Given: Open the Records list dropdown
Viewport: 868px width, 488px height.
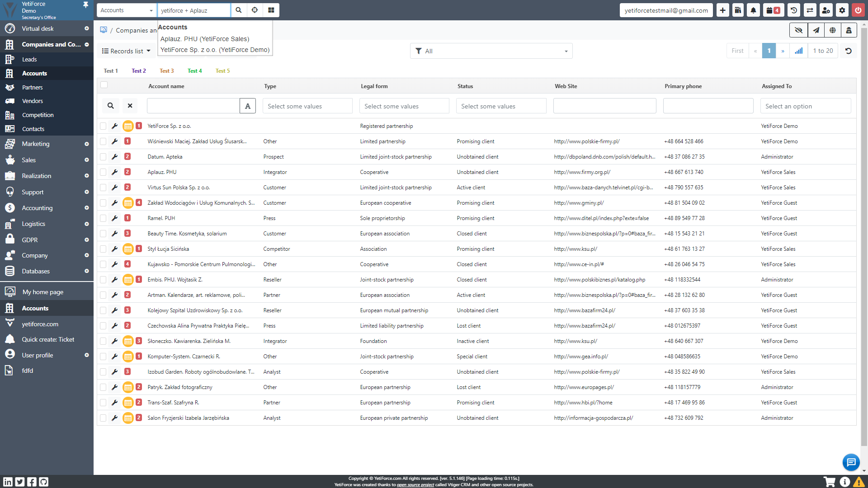Looking at the screenshot, I should 126,51.
